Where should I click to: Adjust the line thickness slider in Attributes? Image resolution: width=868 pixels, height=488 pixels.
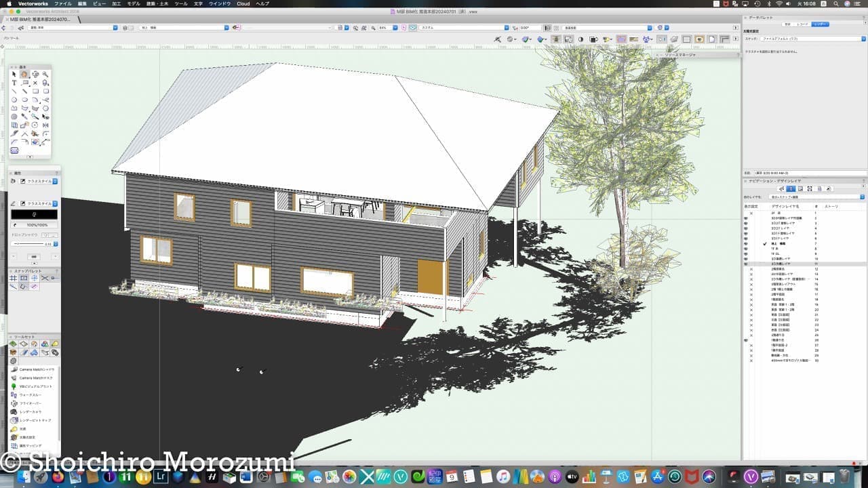pos(27,244)
